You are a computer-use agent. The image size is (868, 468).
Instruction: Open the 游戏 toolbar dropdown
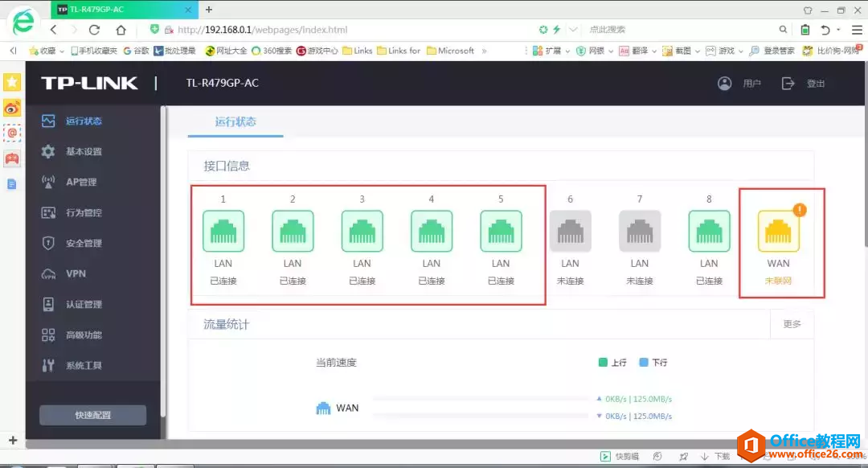(x=724, y=51)
